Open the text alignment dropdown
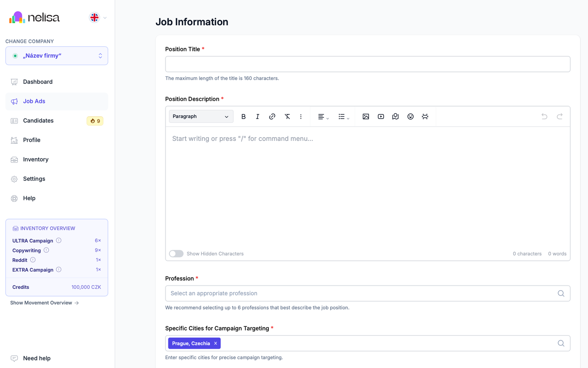This screenshot has height=368, width=588. pyautogui.click(x=323, y=116)
